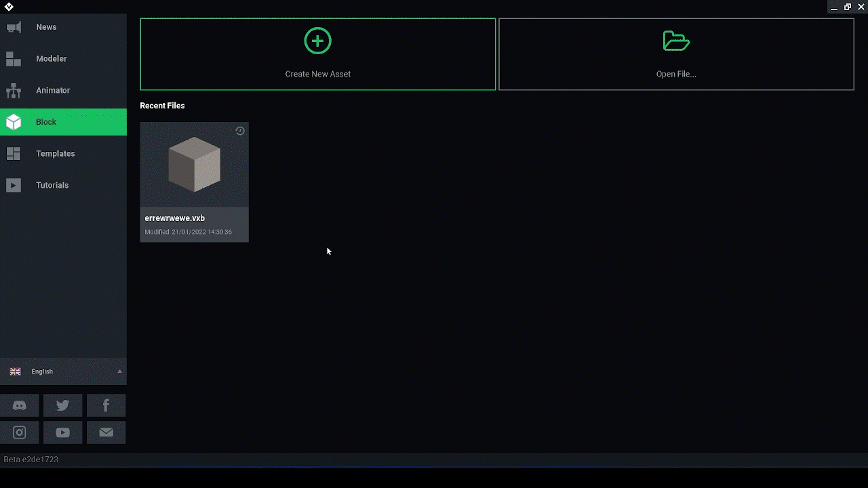
Task: Select the Block section in sidebar
Action: 46,122
